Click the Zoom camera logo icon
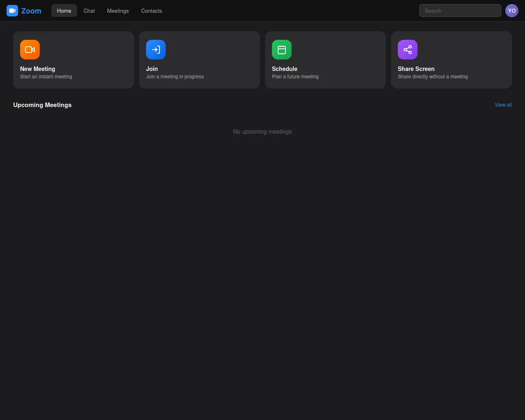 point(12,11)
